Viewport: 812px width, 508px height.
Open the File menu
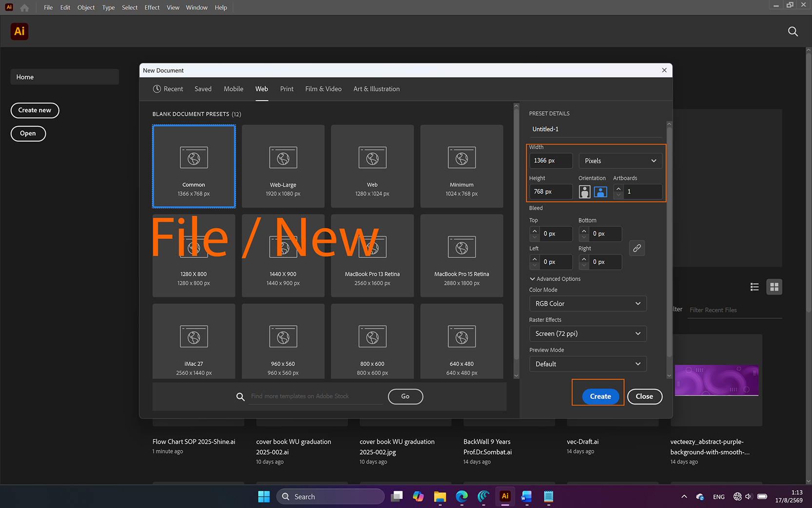pos(48,7)
